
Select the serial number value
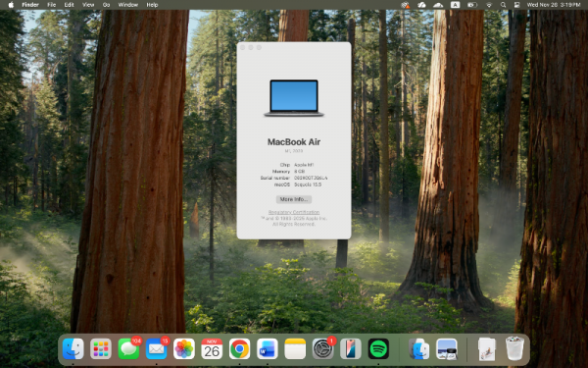311,178
